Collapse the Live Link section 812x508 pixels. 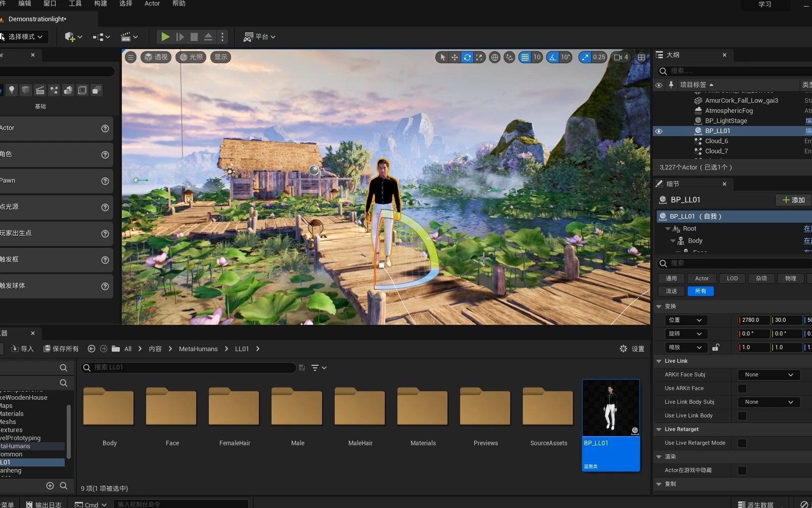(x=659, y=361)
